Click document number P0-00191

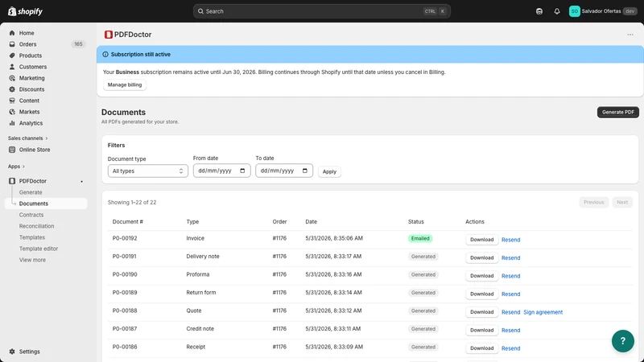[125, 257]
